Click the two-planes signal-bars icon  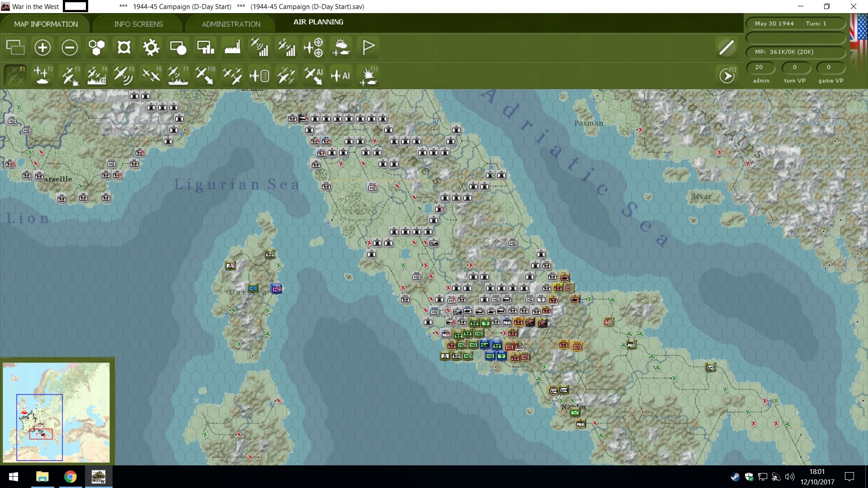tap(287, 47)
